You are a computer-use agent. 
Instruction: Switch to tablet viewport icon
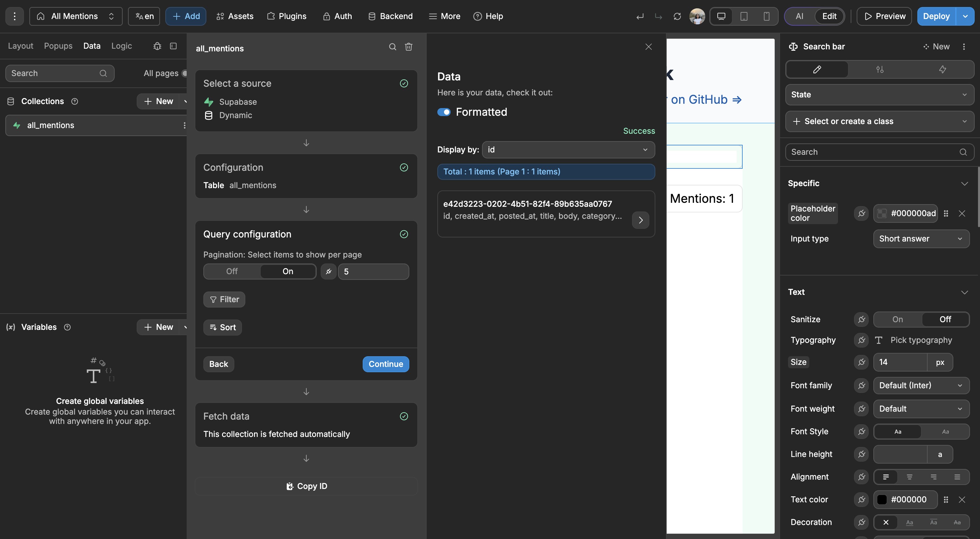[x=744, y=16]
